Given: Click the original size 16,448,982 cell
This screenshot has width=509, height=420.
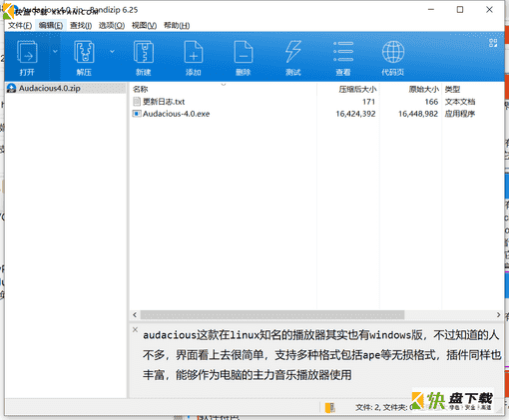Looking at the screenshot, I should 418,114.
